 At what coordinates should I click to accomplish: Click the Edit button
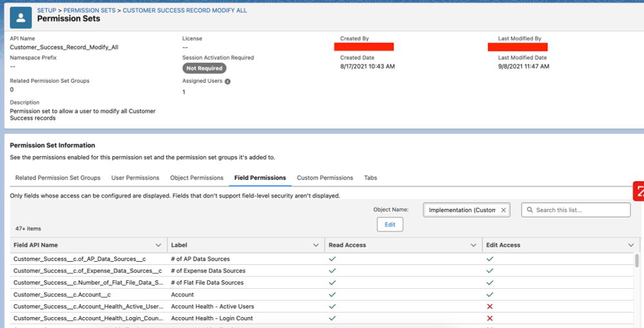pos(390,224)
